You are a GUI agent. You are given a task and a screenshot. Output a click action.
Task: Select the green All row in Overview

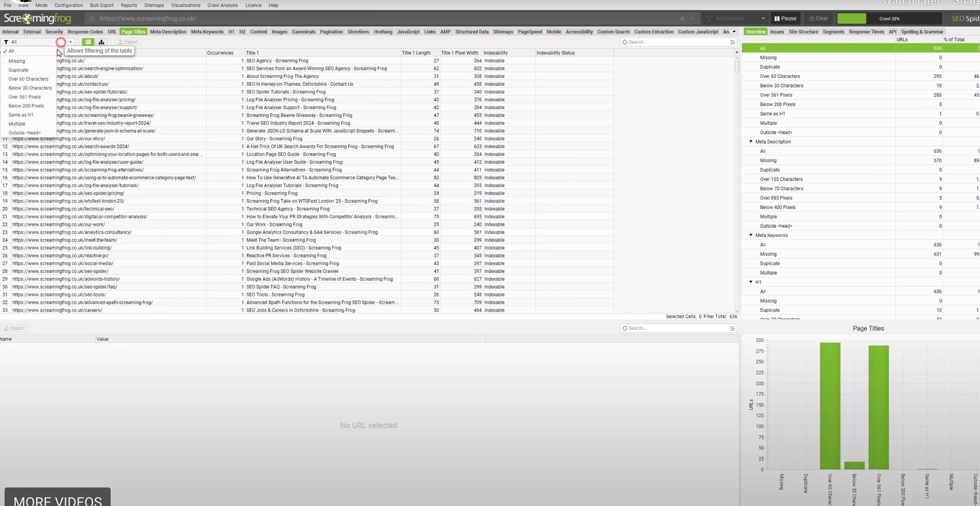click(x=860, y=48)
